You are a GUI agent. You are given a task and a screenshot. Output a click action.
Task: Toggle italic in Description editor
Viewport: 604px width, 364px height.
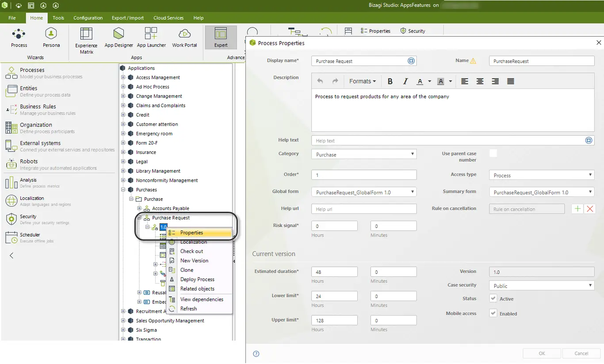click(405, 81)
